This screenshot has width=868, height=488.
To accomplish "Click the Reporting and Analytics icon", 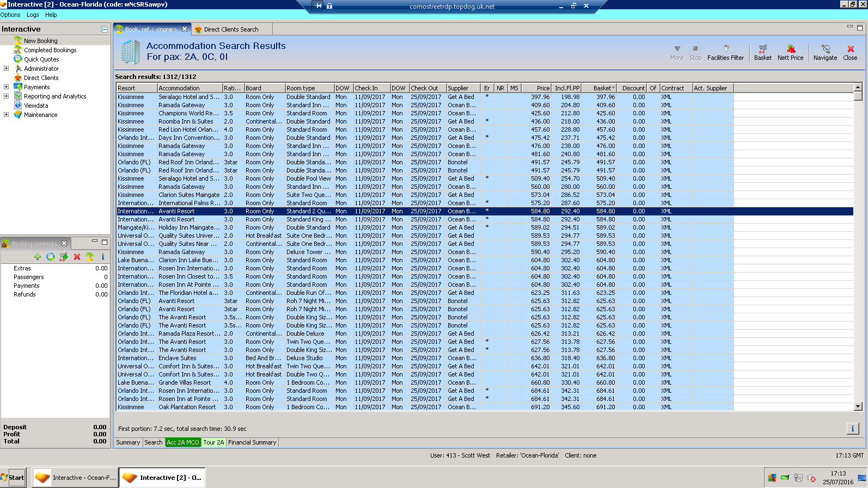I will point(18,96).
